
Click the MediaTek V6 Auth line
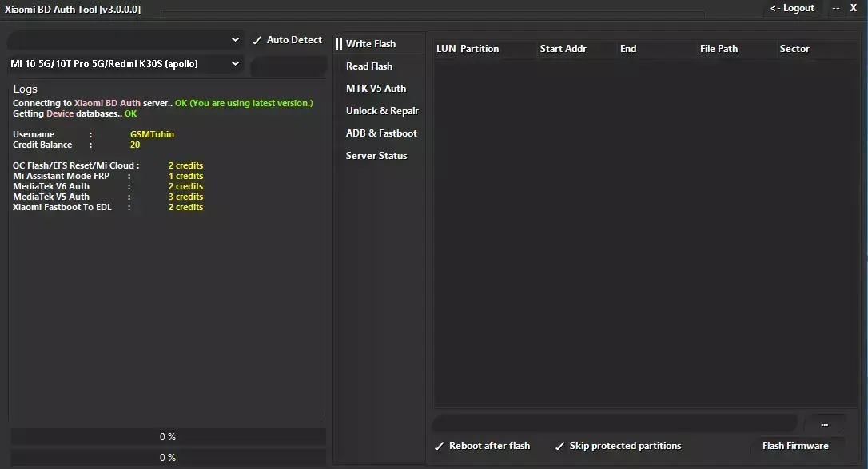pyautogui.click(x=108, y=186)
